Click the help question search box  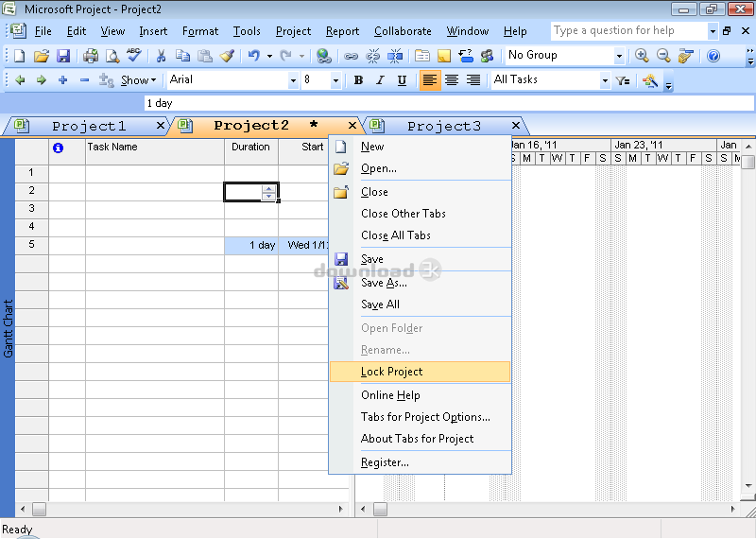(x=628, y=31)
